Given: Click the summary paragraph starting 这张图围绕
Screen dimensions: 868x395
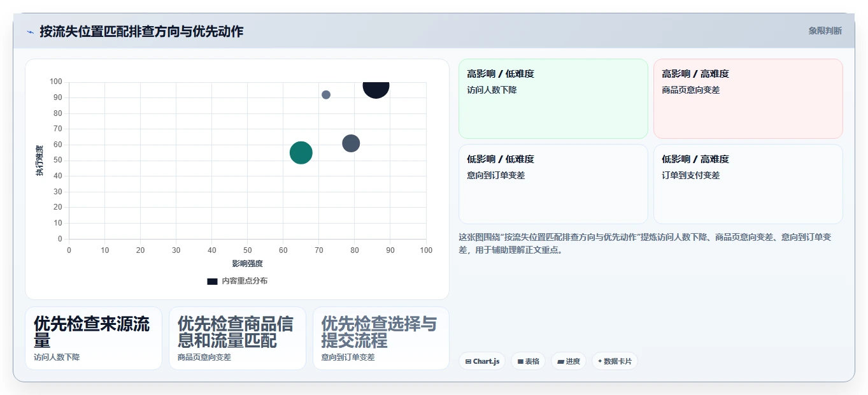Looking at the screenshot, I should click(645, 243).
